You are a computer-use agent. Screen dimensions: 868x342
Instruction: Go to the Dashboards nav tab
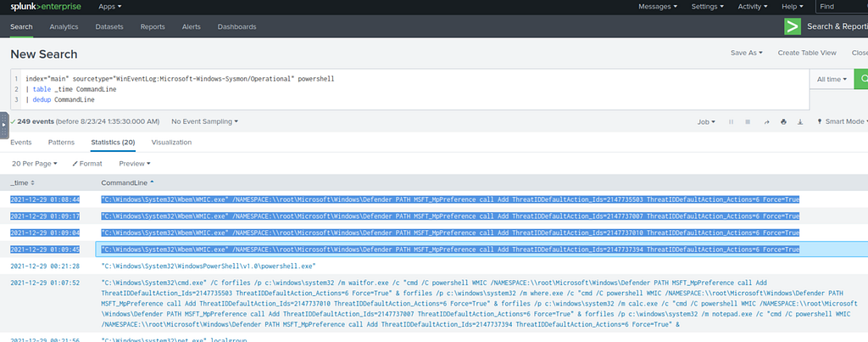[x=237, y=26]
